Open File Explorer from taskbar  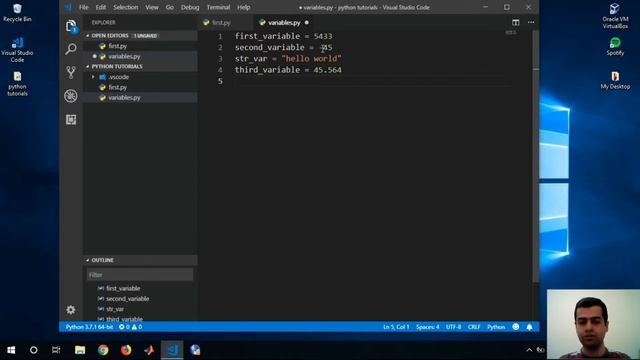pos(80,350)
